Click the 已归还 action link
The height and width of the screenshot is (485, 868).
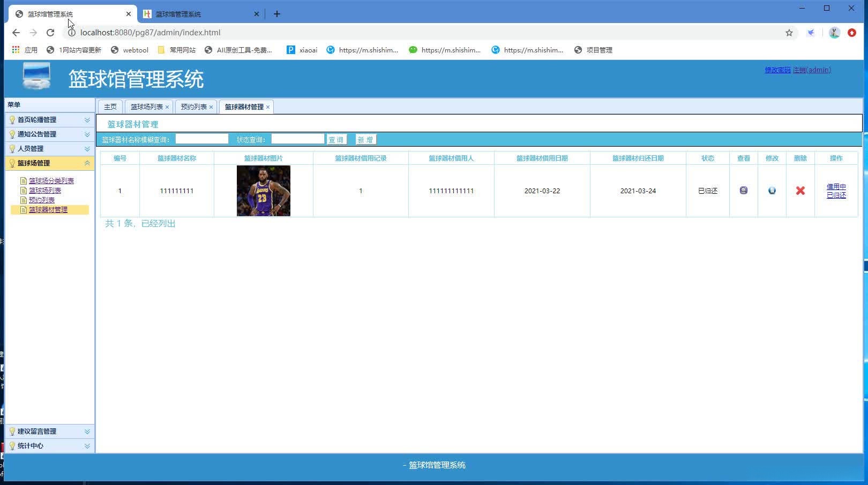(x=836, y=195)
